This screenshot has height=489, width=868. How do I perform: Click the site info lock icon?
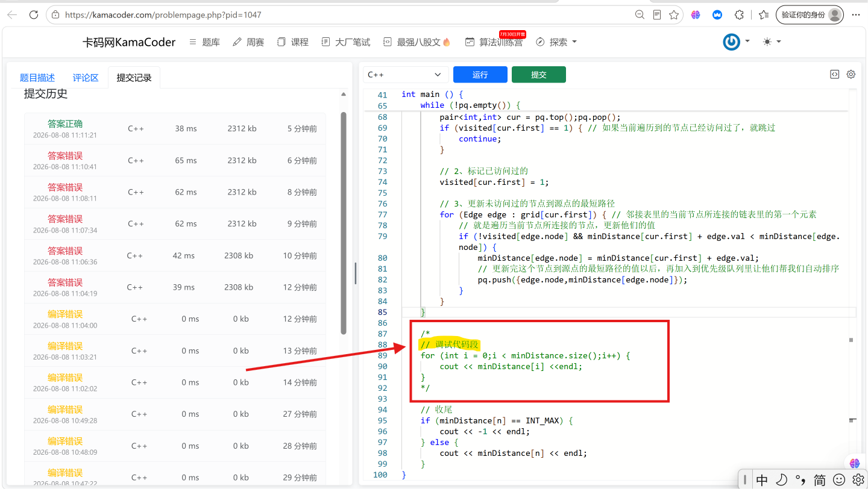(56, 15)
